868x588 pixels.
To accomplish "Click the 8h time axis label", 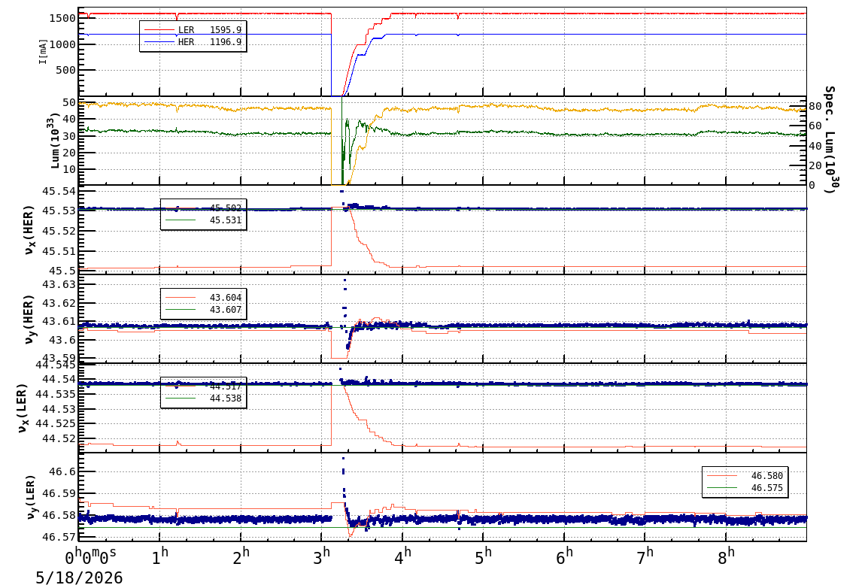I will tap(726, 556).
